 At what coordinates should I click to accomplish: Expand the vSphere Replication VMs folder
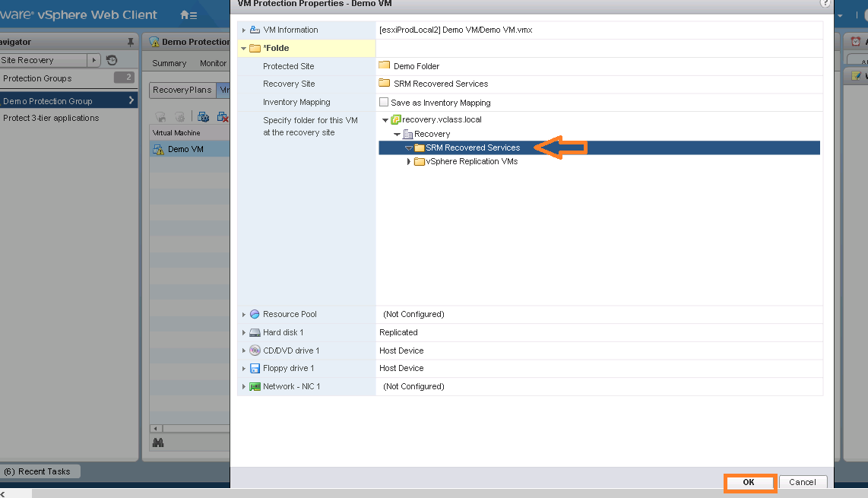pyautogui.click(x=409, y=162)
